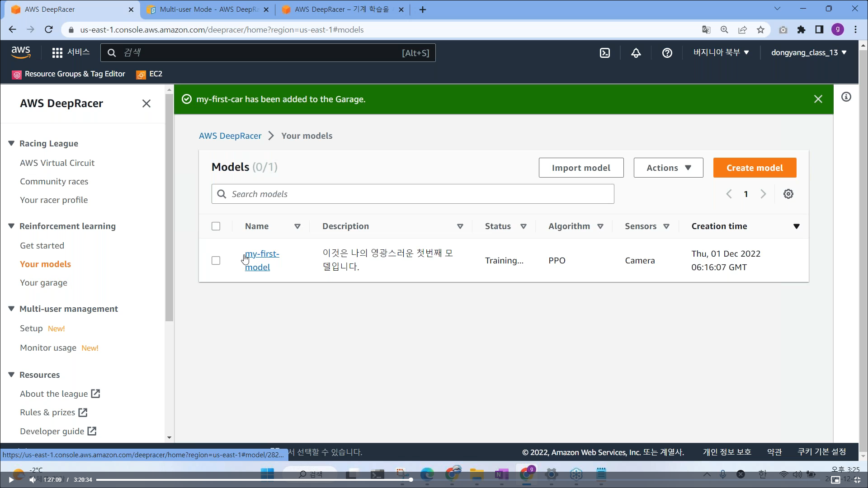Screen dimensions: 868x488
Task: Open the notifications bell icon
Action: [636, 53]
